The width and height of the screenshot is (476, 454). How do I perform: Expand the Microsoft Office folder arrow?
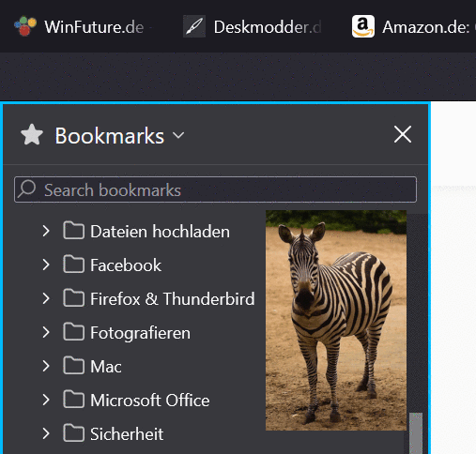click(x=46, y=400)
